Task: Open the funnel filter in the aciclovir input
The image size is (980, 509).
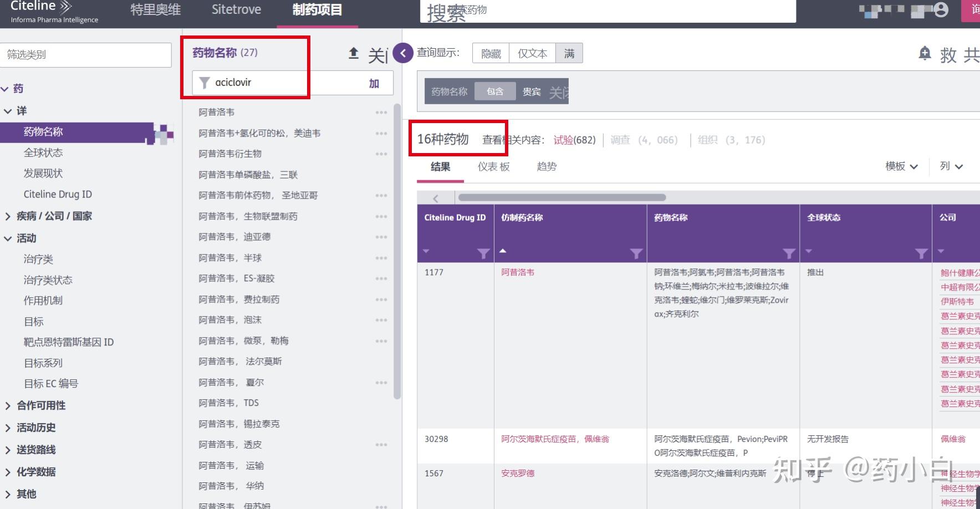Action: tap(204, 83)
